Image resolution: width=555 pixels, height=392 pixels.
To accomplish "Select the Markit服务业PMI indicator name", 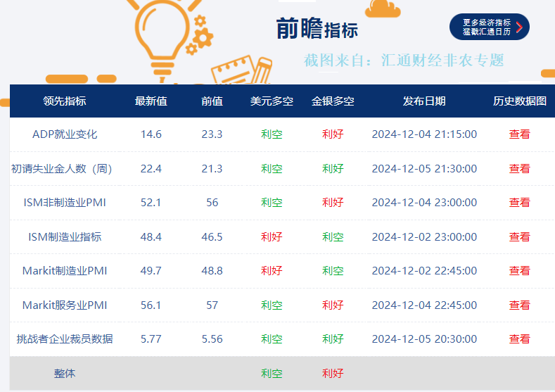I will (65, 305).
